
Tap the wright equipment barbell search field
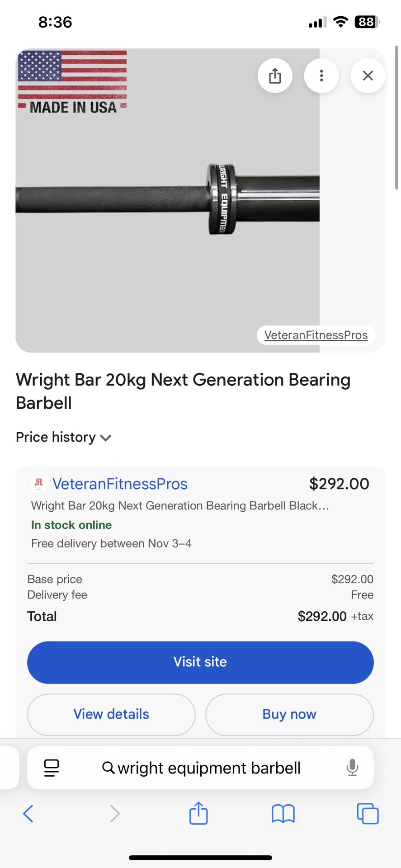pos(208,768)
